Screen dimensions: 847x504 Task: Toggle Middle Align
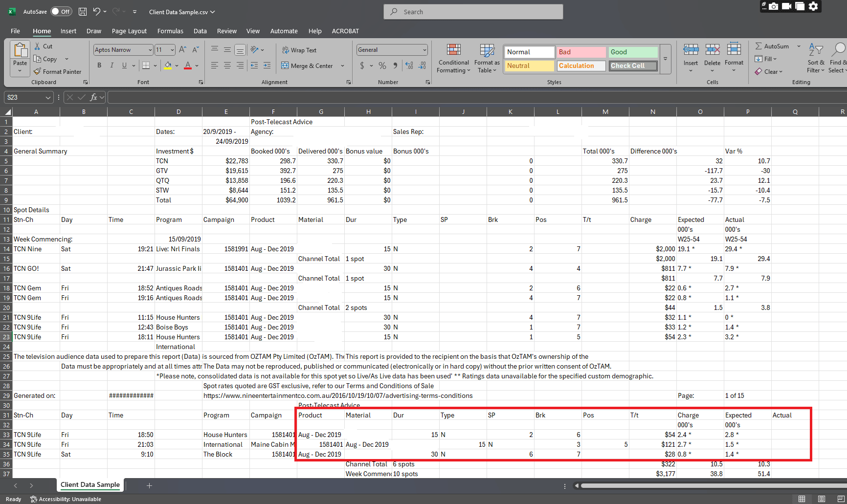pyautogui.click(x=227, y=49)
